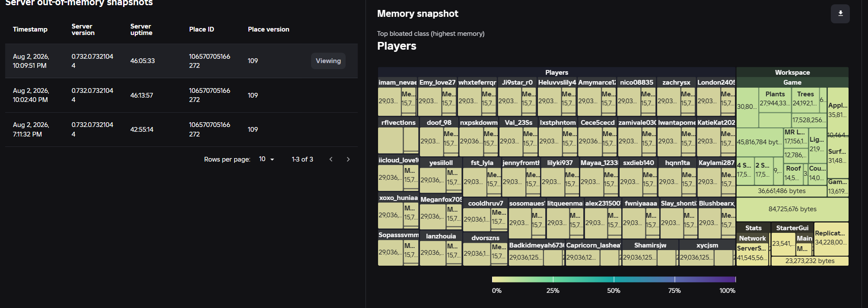The height and width of the screenshot is (308, 868).
Task: Download the memory snapshot
Action: click(x=840, y=13)
